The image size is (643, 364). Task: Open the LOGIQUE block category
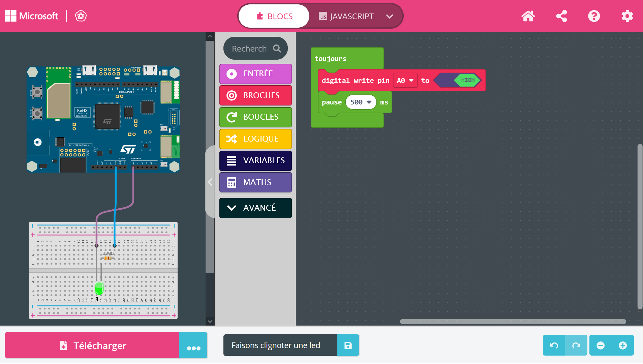coord(255,139)
